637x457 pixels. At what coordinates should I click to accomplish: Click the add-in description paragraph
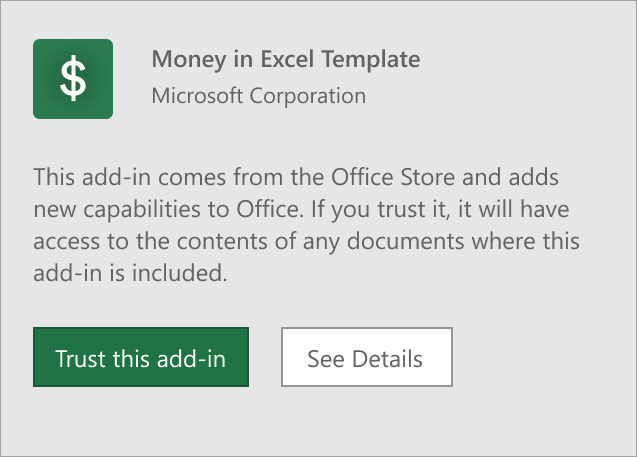point(307,225)
